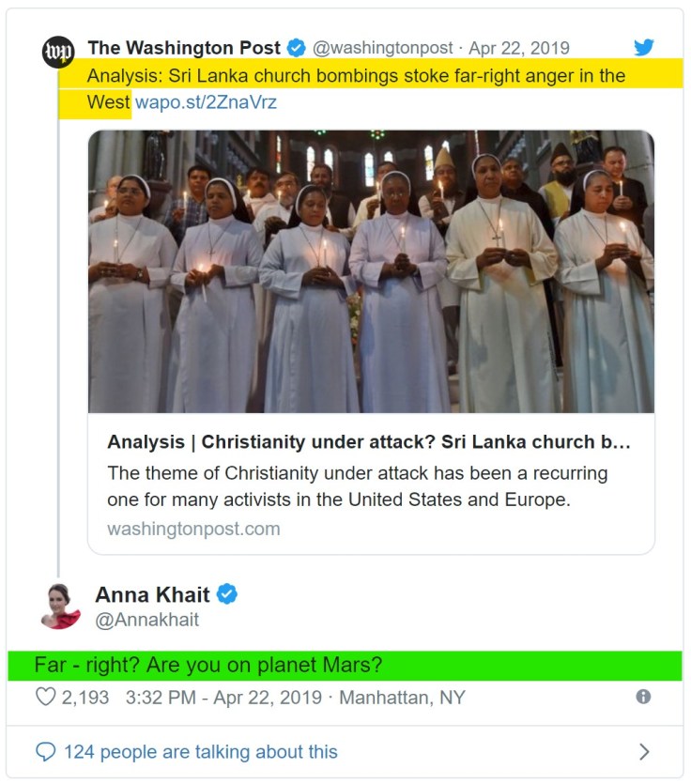Open the "Christianity under attack?" article headline
Viewport: 691px width, 784px height.
click(369, 442)
